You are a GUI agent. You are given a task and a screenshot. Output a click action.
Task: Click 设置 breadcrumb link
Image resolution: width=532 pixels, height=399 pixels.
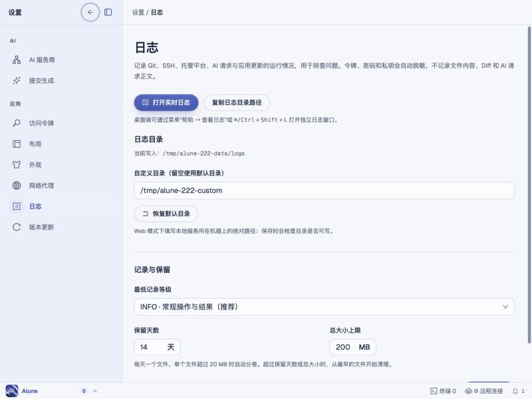click(138, 12)
